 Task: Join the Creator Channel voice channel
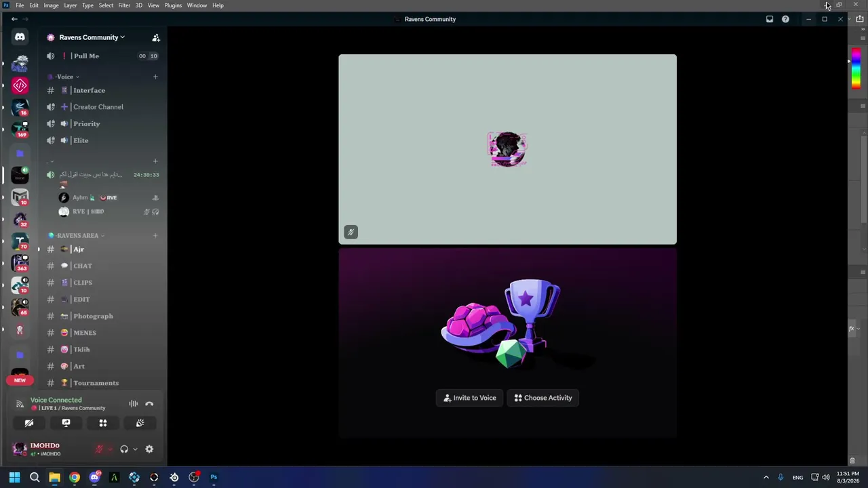click(102, 107)
